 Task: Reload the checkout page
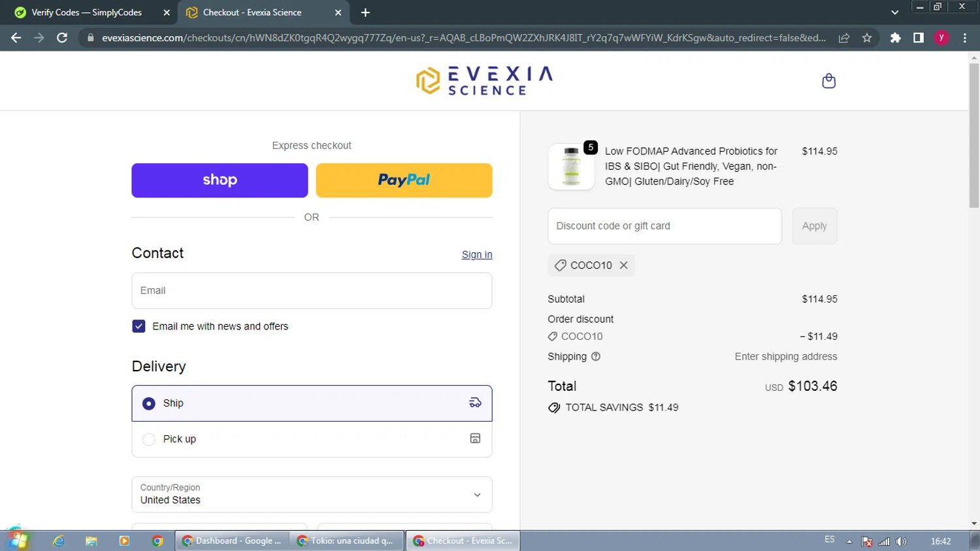pos(62,38)
